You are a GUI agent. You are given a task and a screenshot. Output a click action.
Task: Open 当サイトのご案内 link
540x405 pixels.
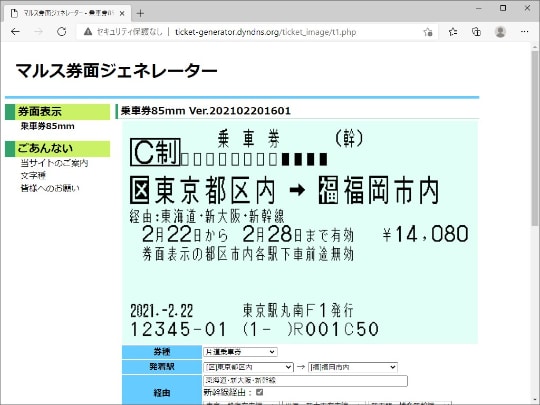[54, 163]
